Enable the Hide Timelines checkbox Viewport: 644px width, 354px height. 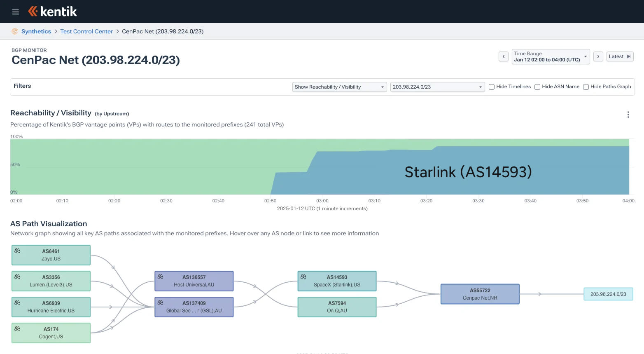click(492, 87)
